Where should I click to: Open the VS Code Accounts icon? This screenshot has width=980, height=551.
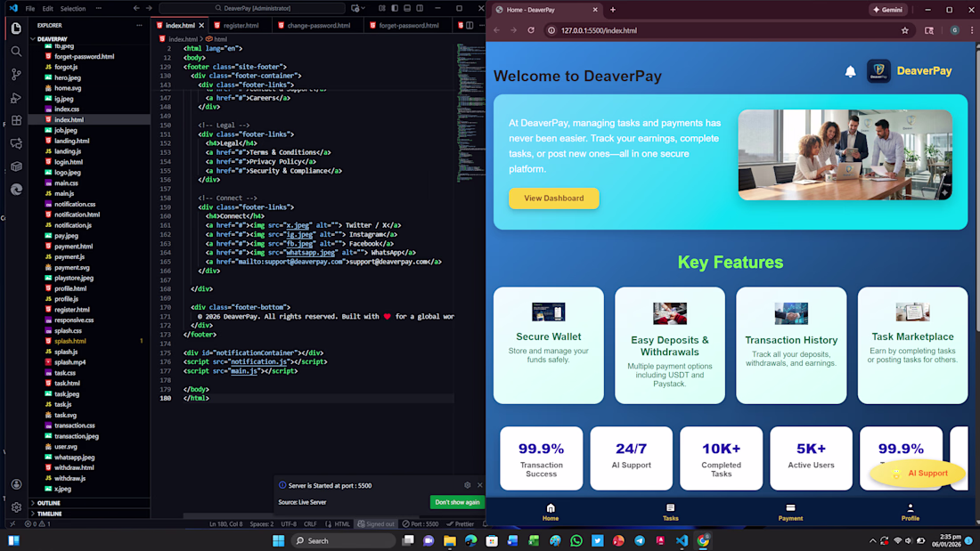(x=16, y=484)
